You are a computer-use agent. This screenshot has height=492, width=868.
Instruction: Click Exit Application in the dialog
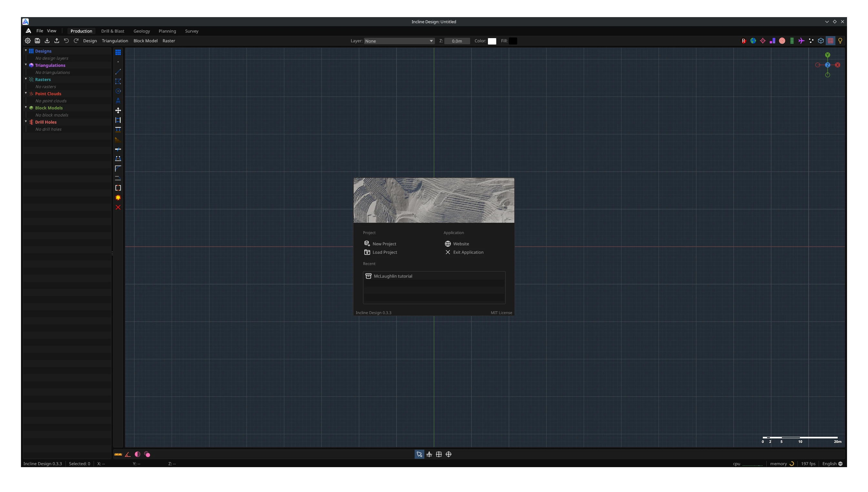(x=464, y=252)
